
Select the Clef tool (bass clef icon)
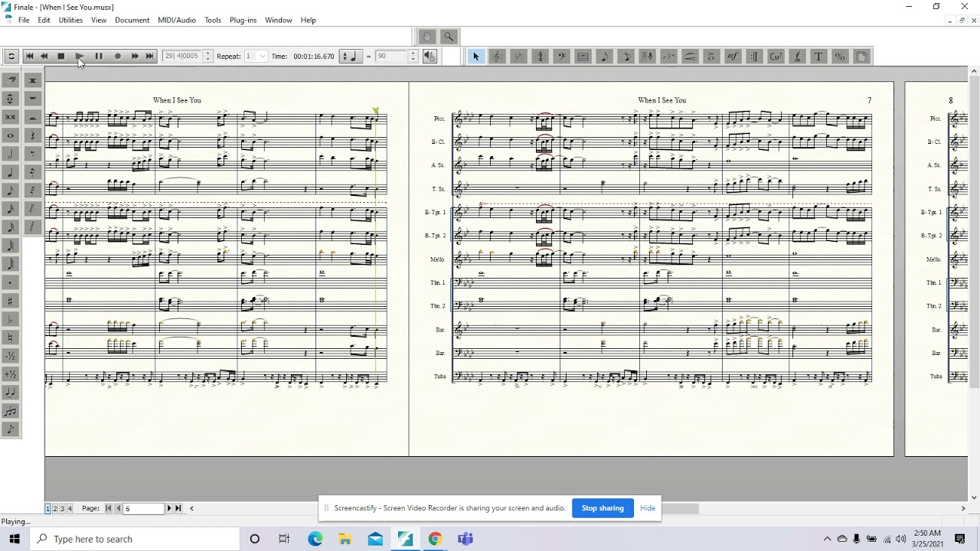(x=561, y=56)
